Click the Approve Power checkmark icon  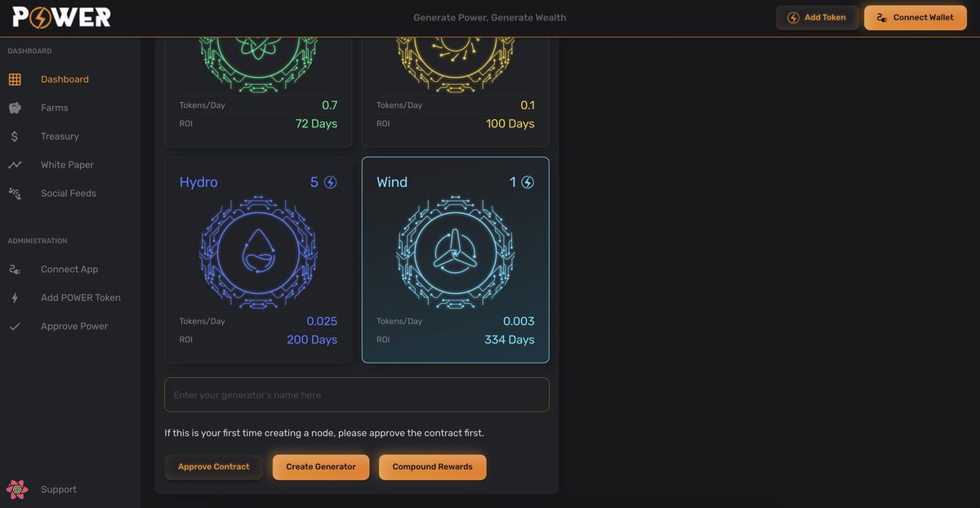click(x=15, y=324)
